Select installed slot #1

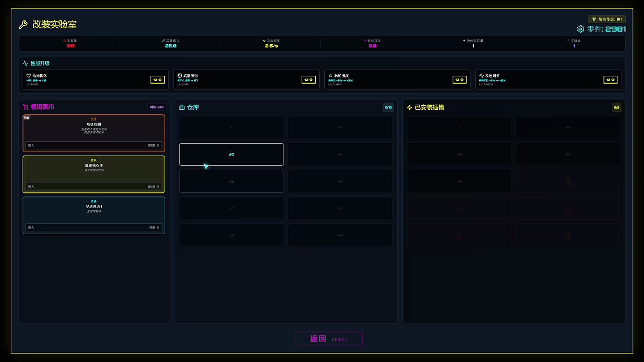point(459,127)
